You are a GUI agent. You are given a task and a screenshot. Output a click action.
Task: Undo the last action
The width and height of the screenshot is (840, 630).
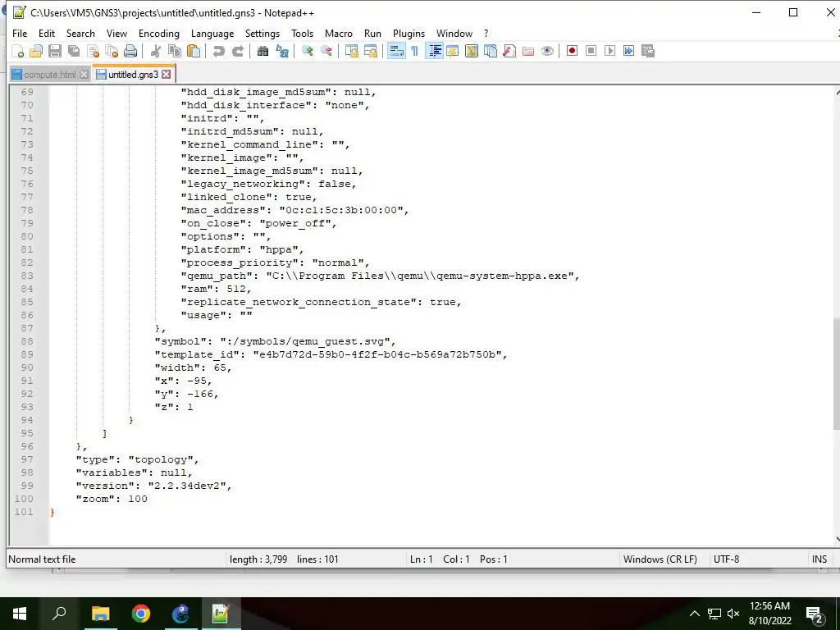pos(218,51)
